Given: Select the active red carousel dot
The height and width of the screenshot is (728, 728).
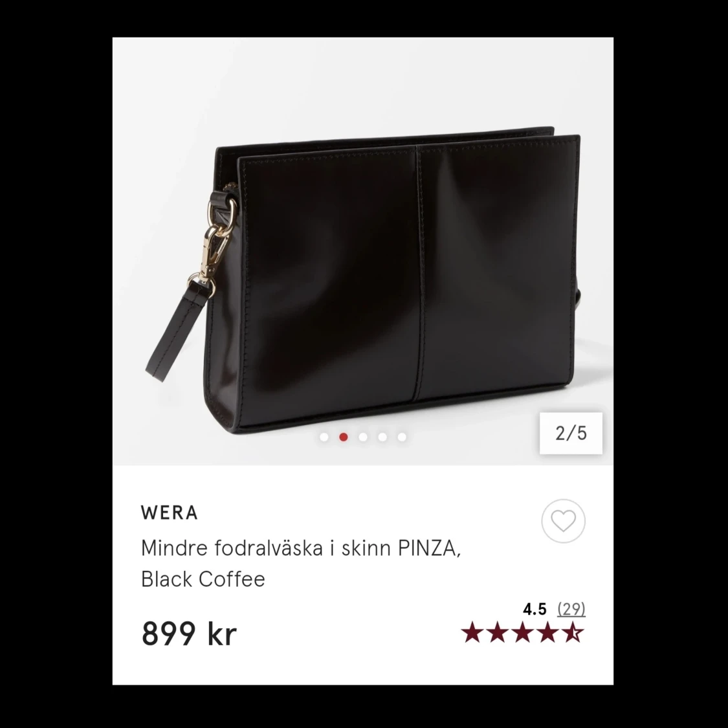Looking at the screenshot, I should tap(344, 437).
